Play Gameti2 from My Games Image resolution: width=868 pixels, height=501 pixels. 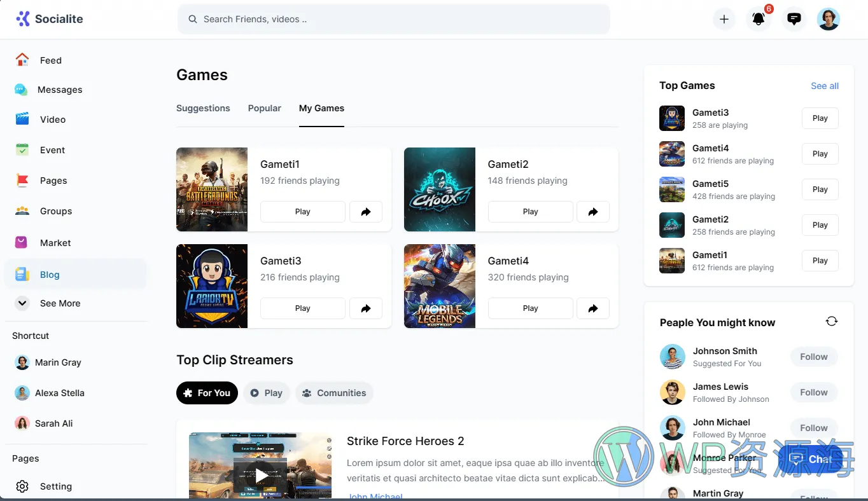click(530, 212)
